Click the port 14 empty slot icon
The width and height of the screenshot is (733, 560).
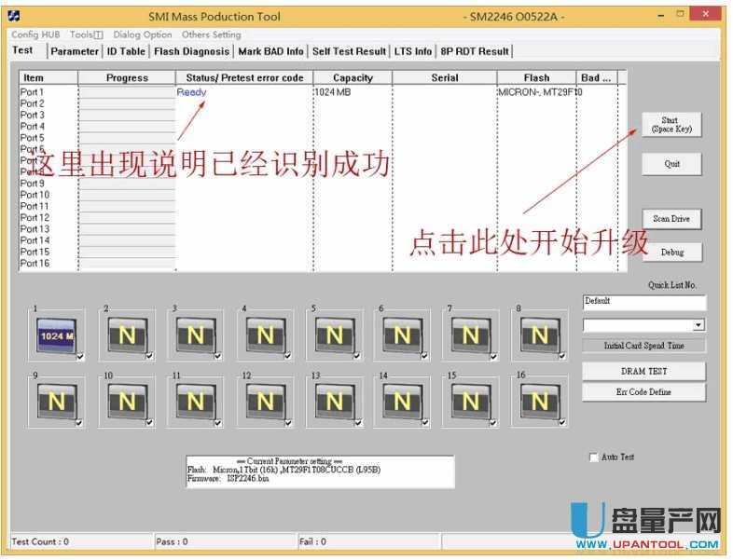402,401
